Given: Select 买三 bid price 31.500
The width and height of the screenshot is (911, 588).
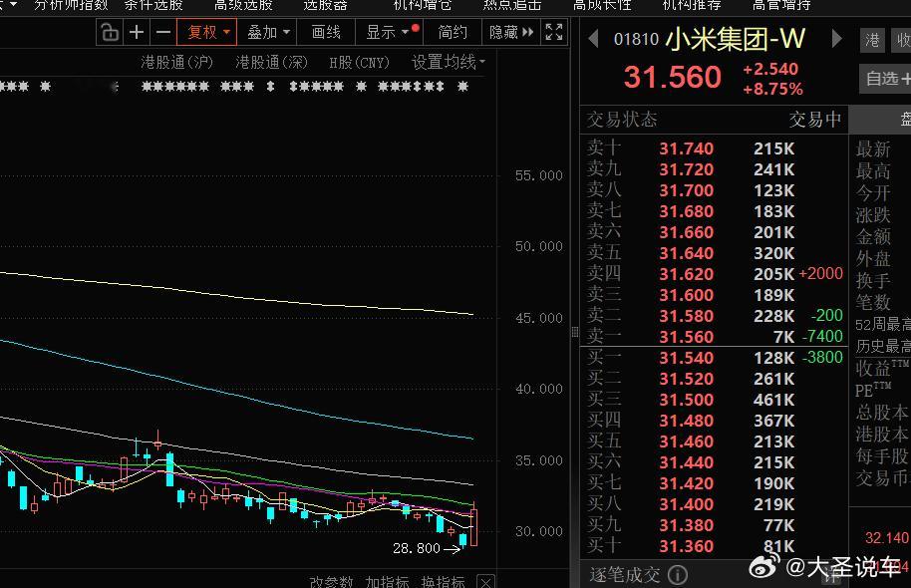Looking at the screenshot, I should tap(686, 400).
